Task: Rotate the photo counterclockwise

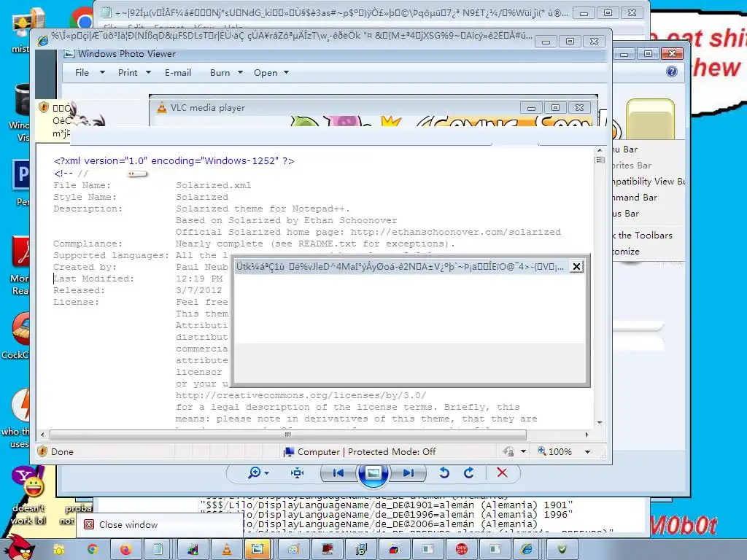Action: click(444, 472)
